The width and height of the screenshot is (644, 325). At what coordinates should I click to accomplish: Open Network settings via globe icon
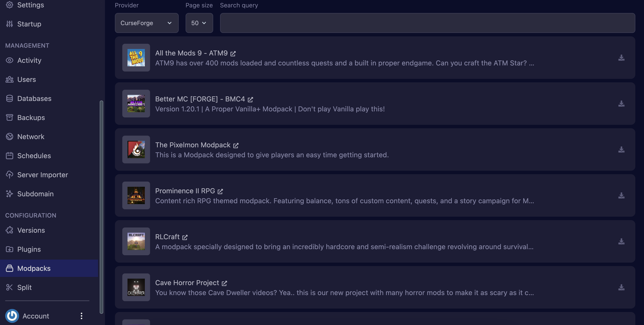(9, 136)
